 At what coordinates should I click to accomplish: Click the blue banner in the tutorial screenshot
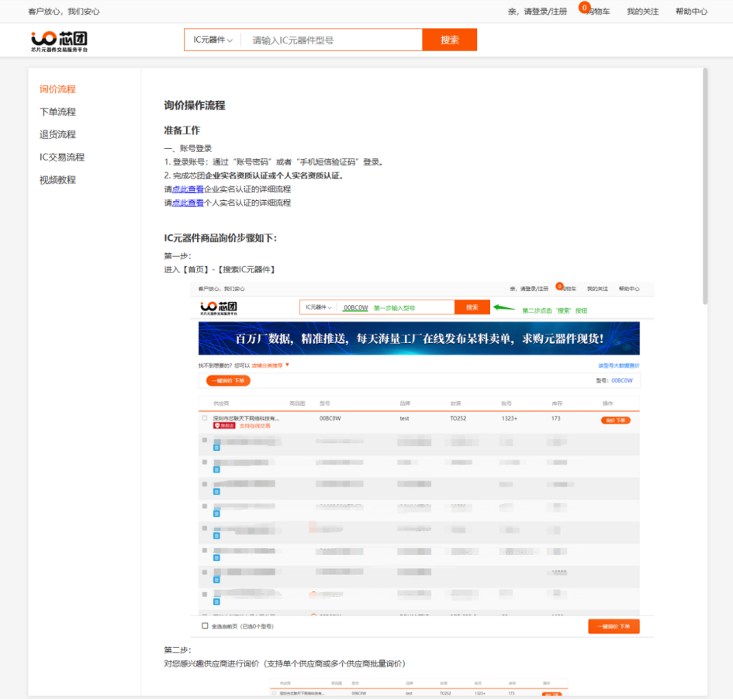[419, 338]
